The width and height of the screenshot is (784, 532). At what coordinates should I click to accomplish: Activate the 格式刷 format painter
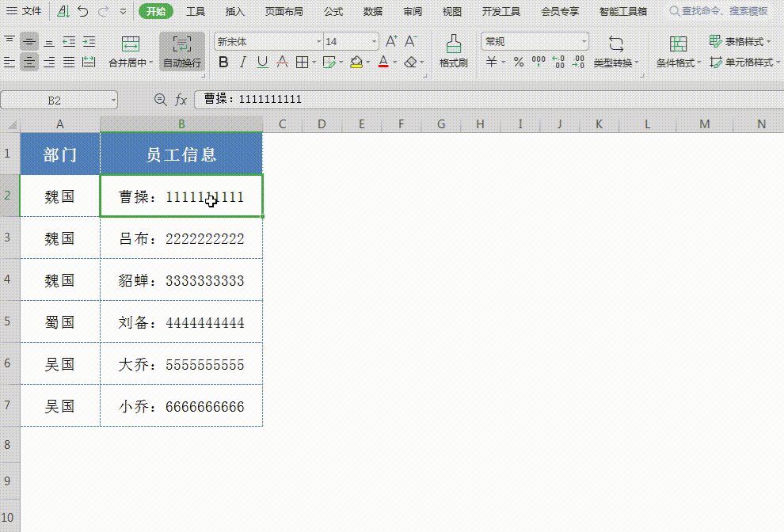pos(454,51)
